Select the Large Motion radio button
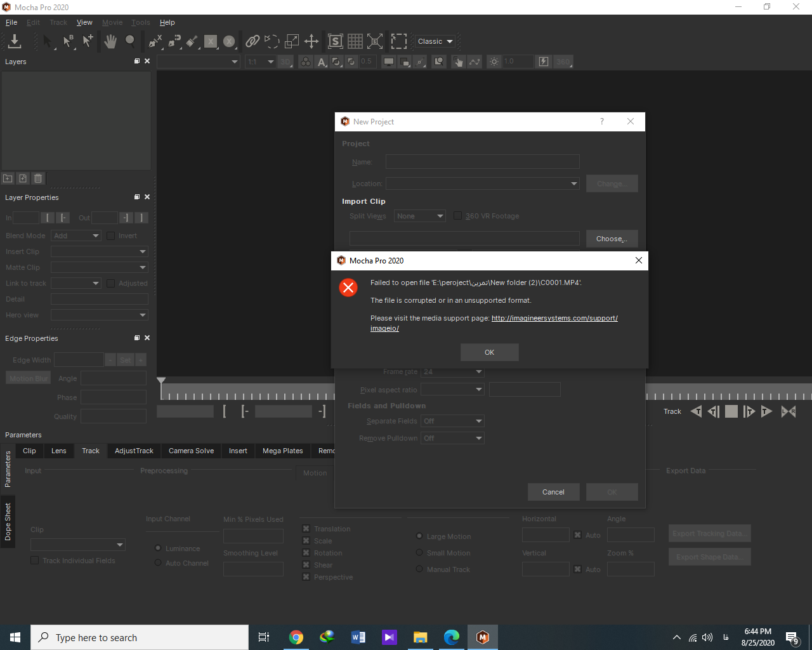 point(419,536)
